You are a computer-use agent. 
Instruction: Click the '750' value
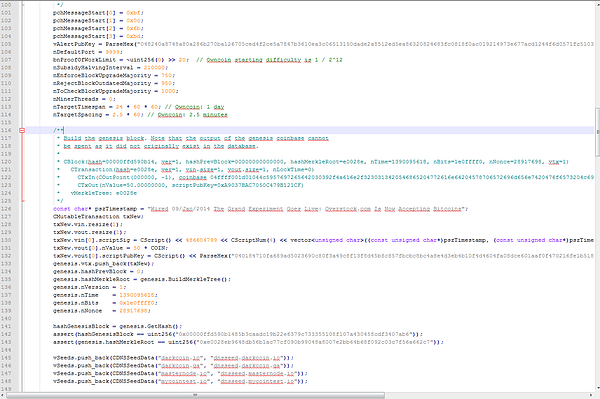tap(166, 75)
